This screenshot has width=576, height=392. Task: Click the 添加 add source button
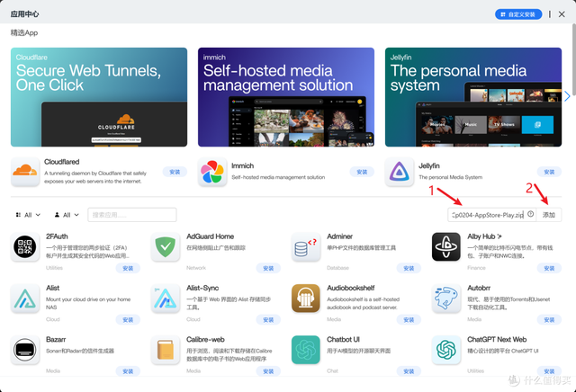pyautogui.click(x=549, y=215)
